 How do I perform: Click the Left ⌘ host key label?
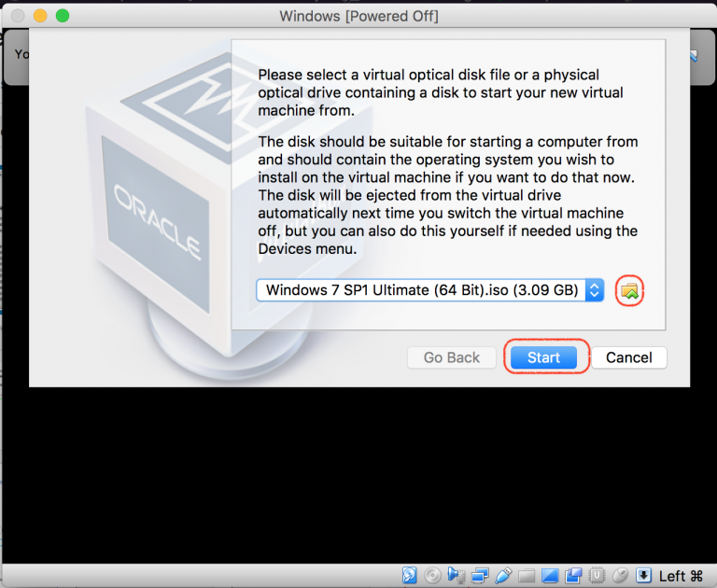point(681,576)
